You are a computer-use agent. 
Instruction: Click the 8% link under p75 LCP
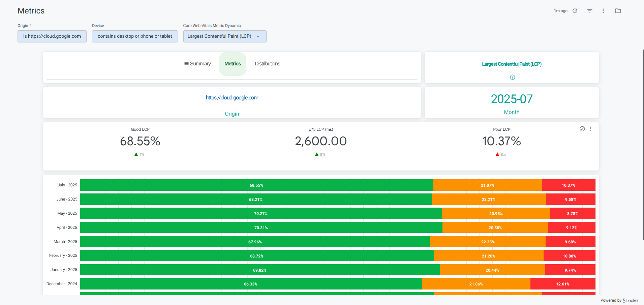(x=323, y=154)
